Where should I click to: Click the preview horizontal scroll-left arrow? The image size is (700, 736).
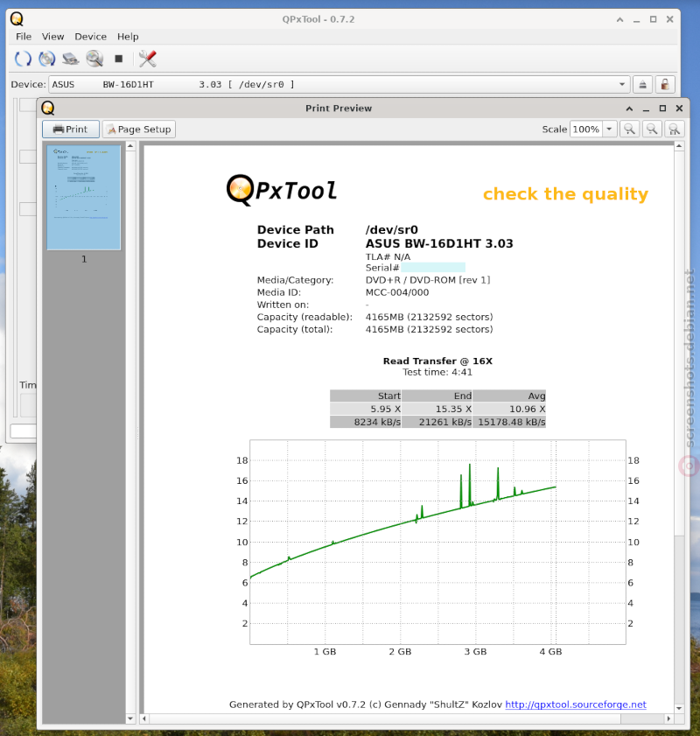tap(144, 718)
